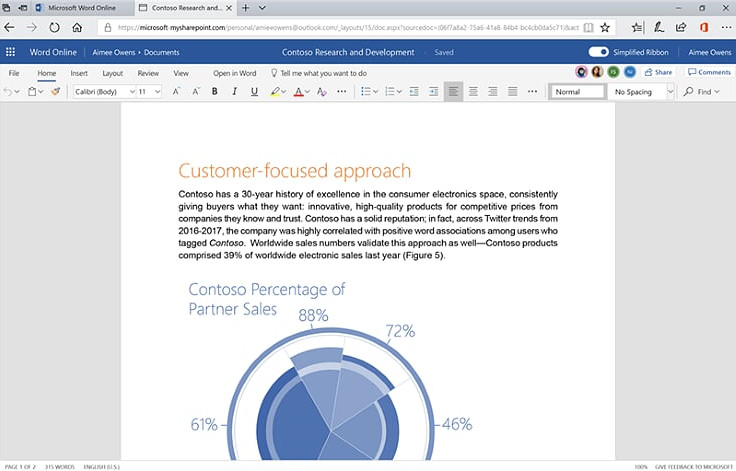736x471 pixels.
Task: Click the Share button
Action: click(658, 72)
